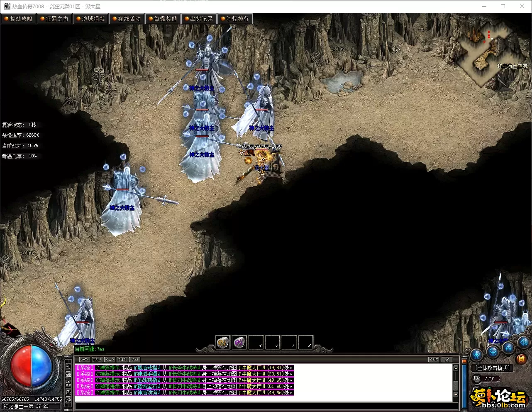The height and width of the screenshot is (412, 532).
Task: Click the experience bar beside chat panel
Action: (464, 386)
